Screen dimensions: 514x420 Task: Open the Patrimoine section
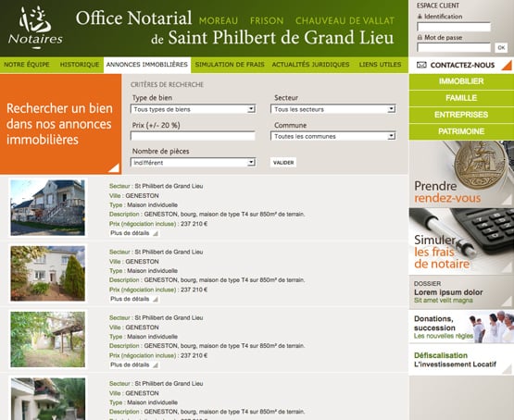point(461,131)
